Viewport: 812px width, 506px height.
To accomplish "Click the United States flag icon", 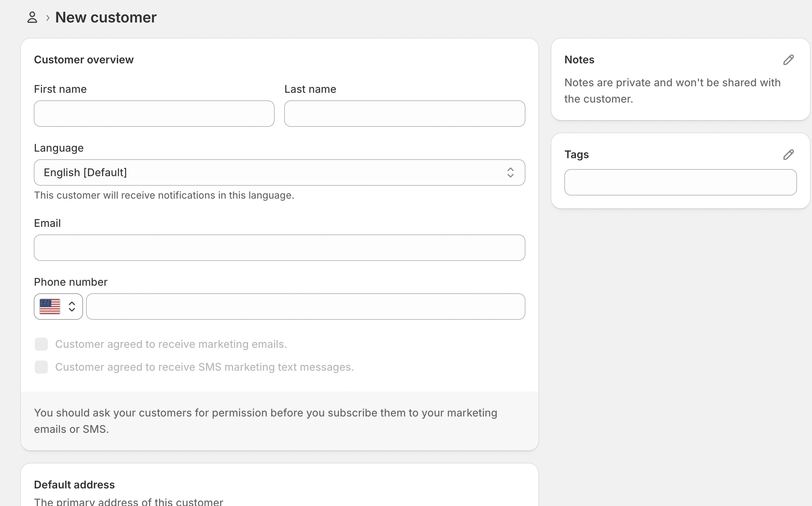I will 50,307.
